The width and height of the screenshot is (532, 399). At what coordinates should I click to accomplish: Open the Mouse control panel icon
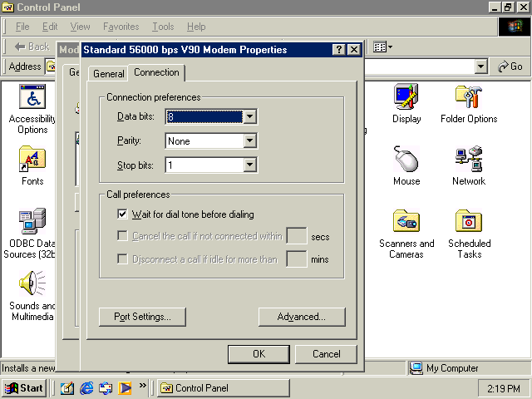pyautogui.click(x=406, y=159)
